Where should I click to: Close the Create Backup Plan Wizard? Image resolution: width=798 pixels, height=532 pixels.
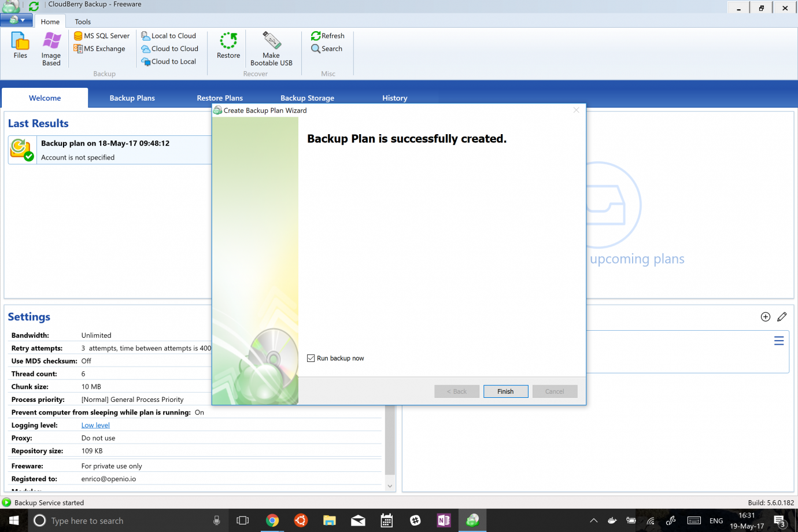tap(576, 110)
